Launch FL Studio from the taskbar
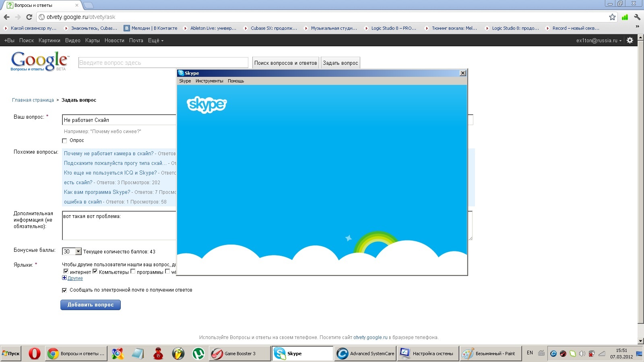 178,354
